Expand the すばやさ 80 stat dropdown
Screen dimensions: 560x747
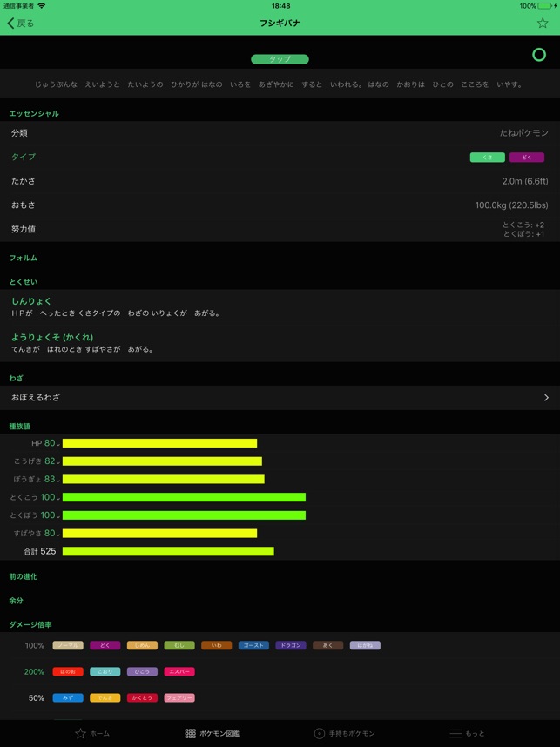point(52,533)
